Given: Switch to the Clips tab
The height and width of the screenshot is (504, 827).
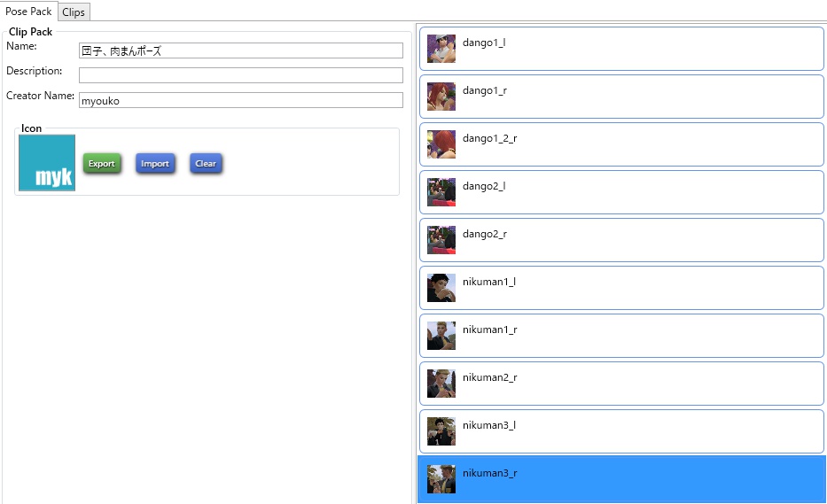Looking at the screenshot, I should (x=74, y=12).
